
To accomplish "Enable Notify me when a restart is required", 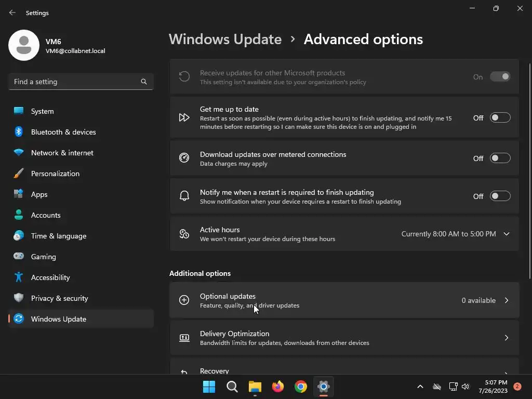I will tap(500, 196).
